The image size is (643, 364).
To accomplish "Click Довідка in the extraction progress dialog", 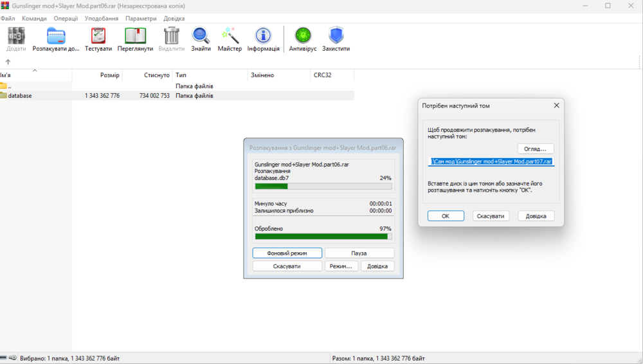I will pyautogui.click(x=377, y=266).
